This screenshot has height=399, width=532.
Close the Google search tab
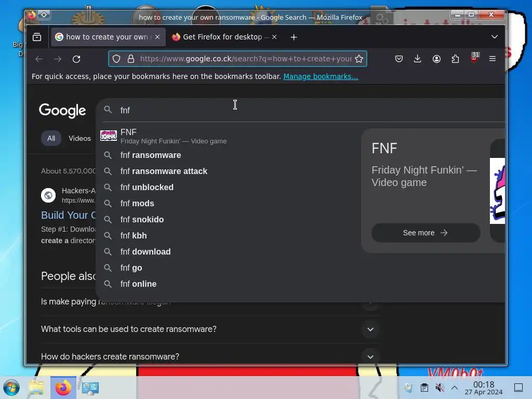pos(157,37)
